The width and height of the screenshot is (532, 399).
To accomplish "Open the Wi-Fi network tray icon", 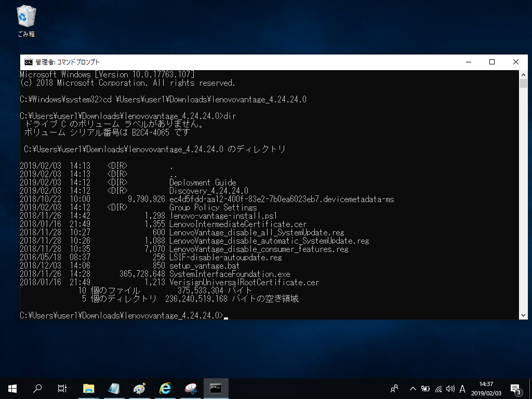I will [438, 389].
